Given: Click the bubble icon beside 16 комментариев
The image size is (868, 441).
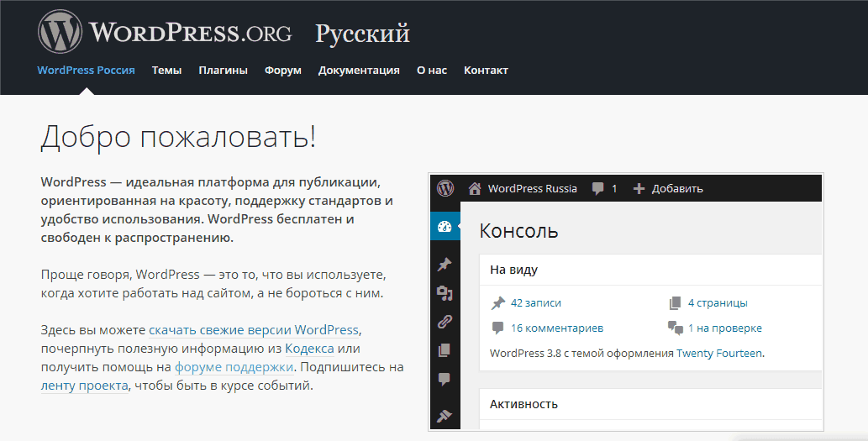Looking at the screenshot, I should [497, 328].
